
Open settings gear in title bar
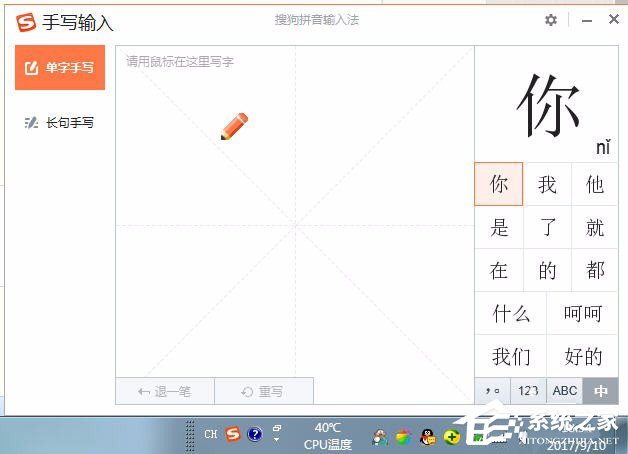tap(551, 20)
